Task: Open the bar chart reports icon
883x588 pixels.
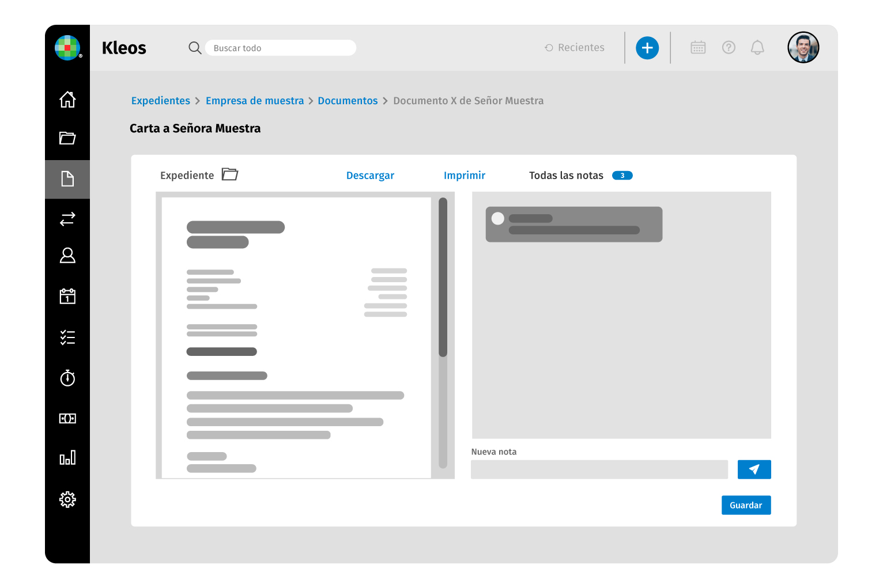Action: pos(67,458)
